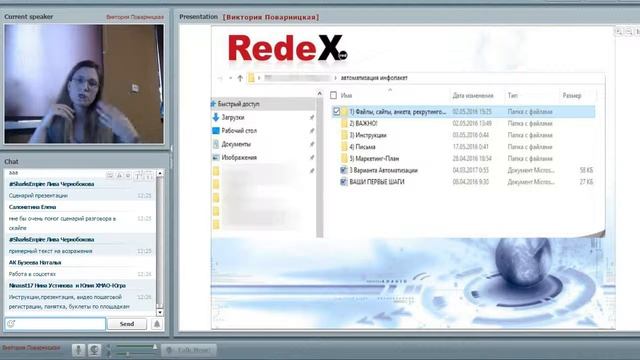Click the Talk Now button in bottom bar

[x=189, y=350]
